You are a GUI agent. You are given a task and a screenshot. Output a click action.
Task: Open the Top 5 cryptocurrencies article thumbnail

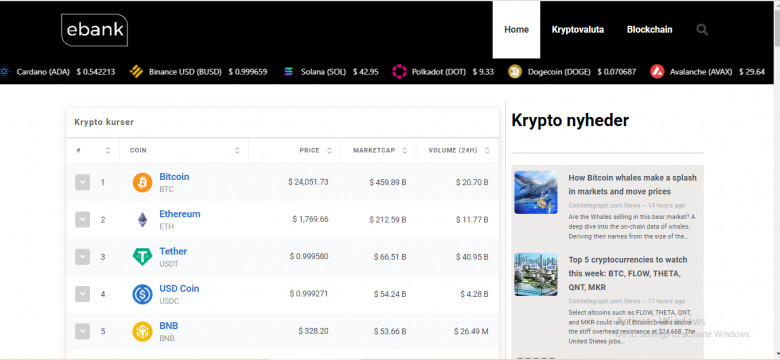pos(536,274)
